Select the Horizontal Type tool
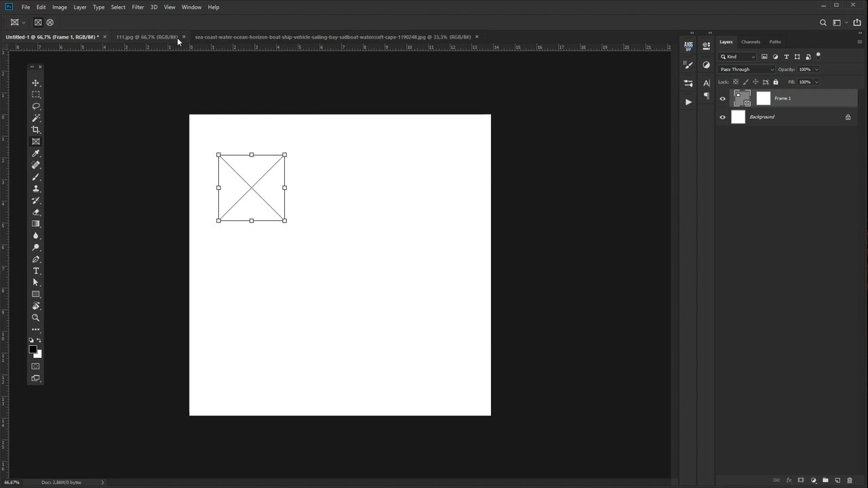The width and height of the screenshot is (868, 488). [x=36, y=270]
